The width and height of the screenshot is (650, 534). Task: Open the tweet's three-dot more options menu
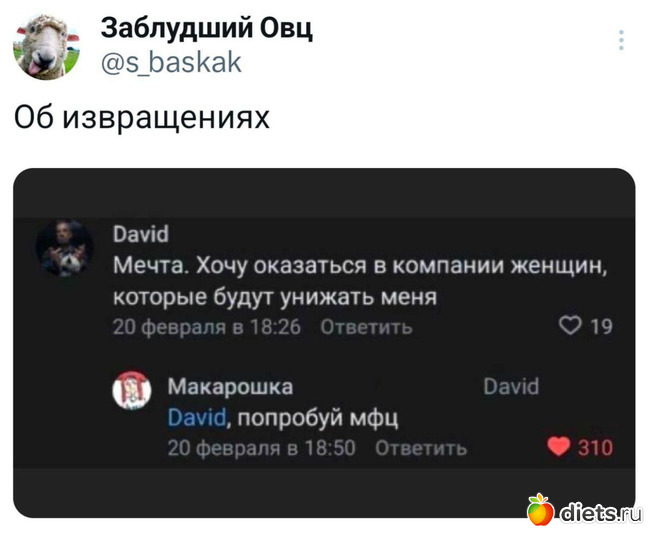point(621,40)
